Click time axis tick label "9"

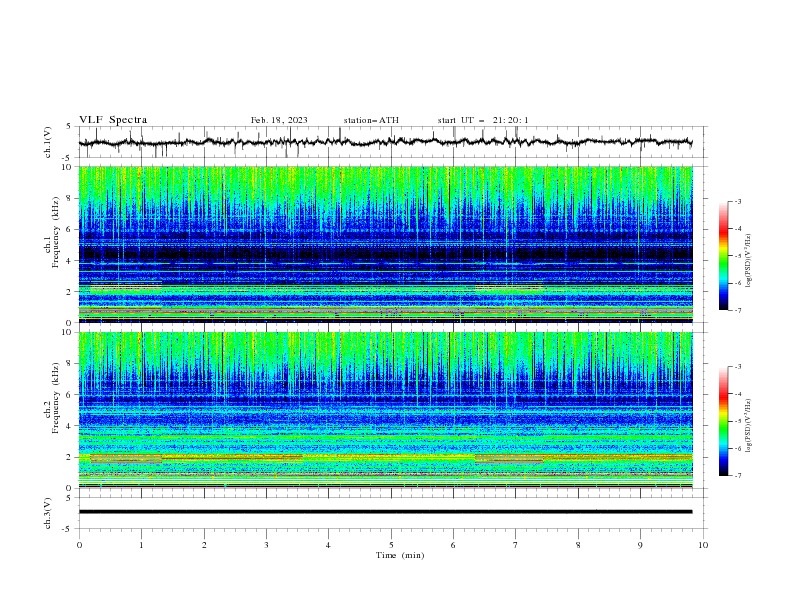[x=640, y=545]
